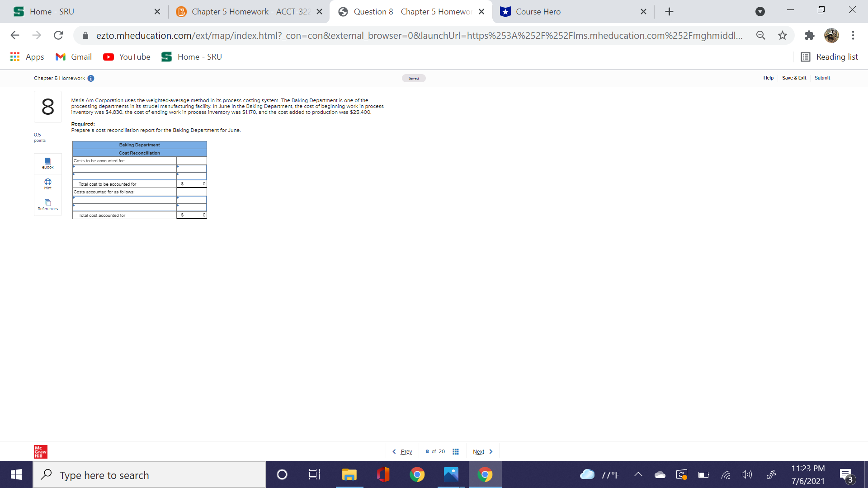Screen dimensions: 868x488
Task: Open the profile dropdown arrow near the avatar
Action: (760, 12)
